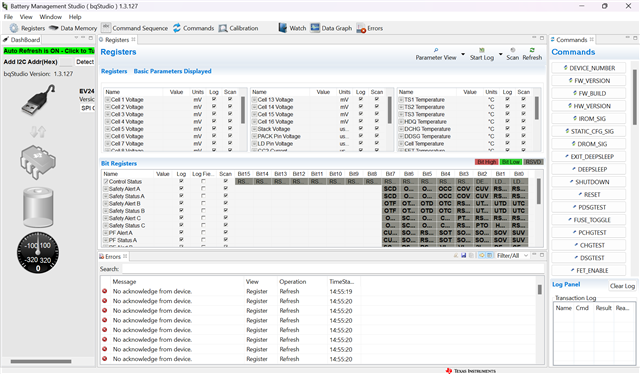This screenshot has width=640, height=374.
Task: Click the Start Log icon
Action: tap(482, 50)
